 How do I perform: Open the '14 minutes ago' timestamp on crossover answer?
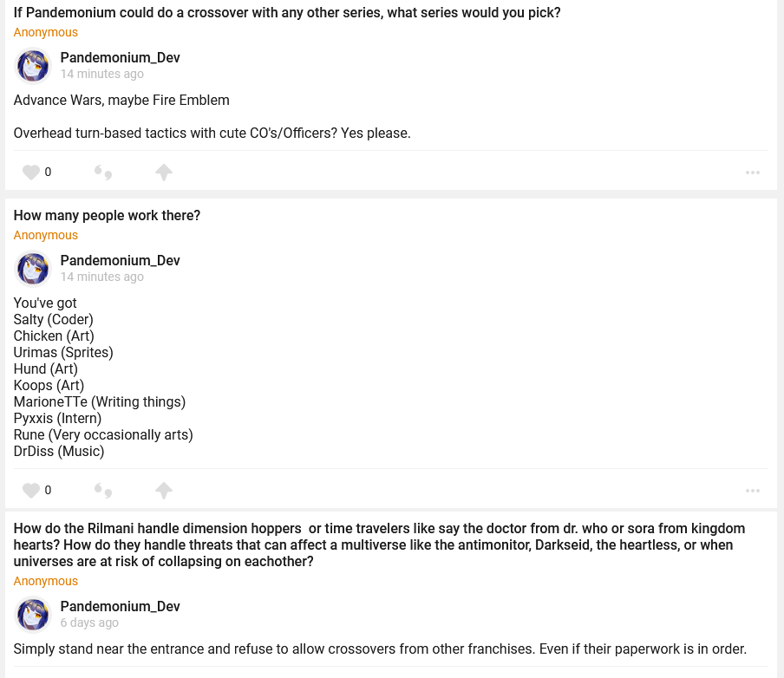pos(101,75)
